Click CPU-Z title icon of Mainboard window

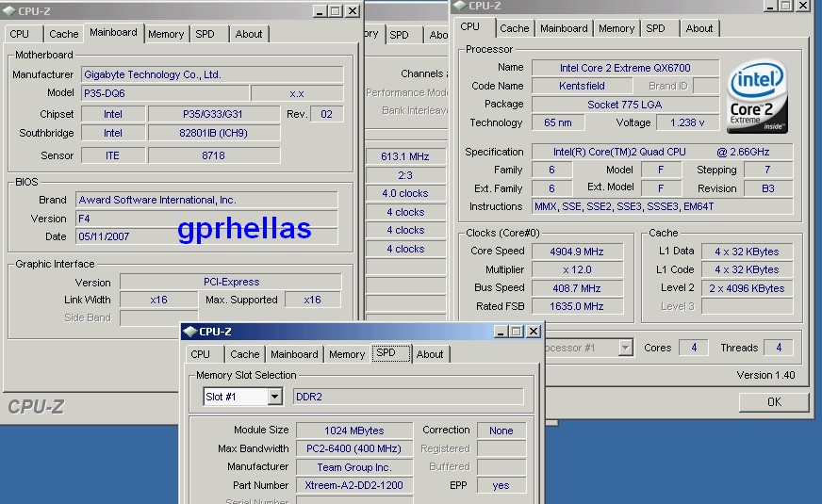point(8,10)
